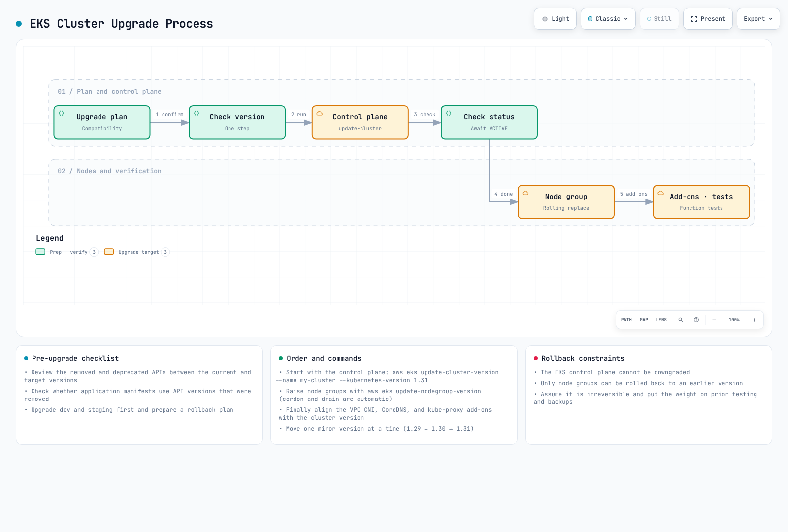
Task: Select the Control plane node
Action: click(x=360, y=123)
